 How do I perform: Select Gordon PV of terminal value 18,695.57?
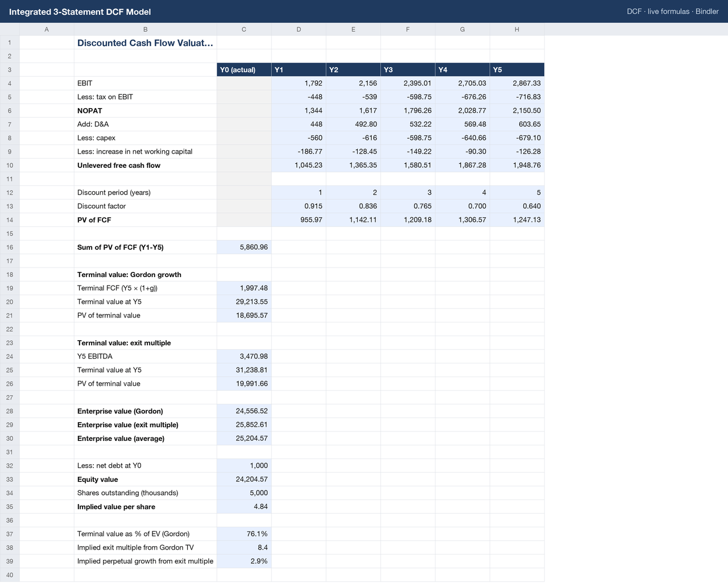[x=244, y=316]
